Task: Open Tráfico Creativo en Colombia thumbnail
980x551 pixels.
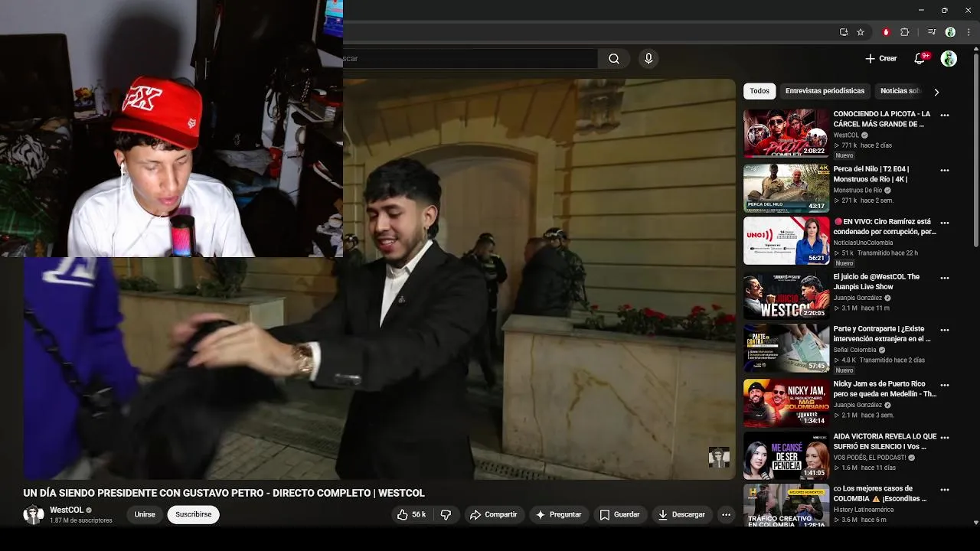Action: pos(786,505)
